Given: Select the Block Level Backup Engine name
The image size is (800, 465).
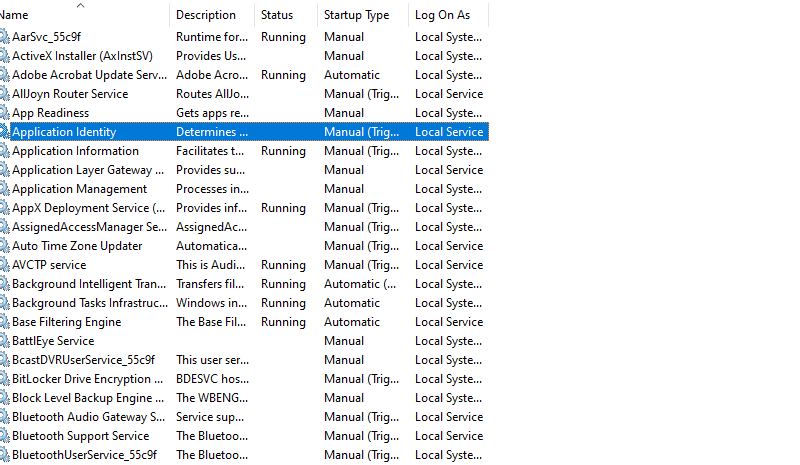Looking at the screenshot, I should point(88,398).
